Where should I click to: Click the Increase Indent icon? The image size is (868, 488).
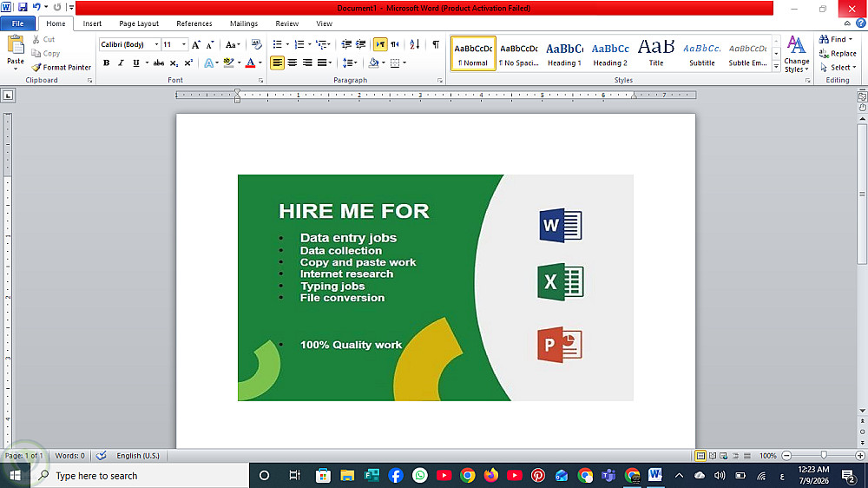pyautogui.click(x=360, y=44)
